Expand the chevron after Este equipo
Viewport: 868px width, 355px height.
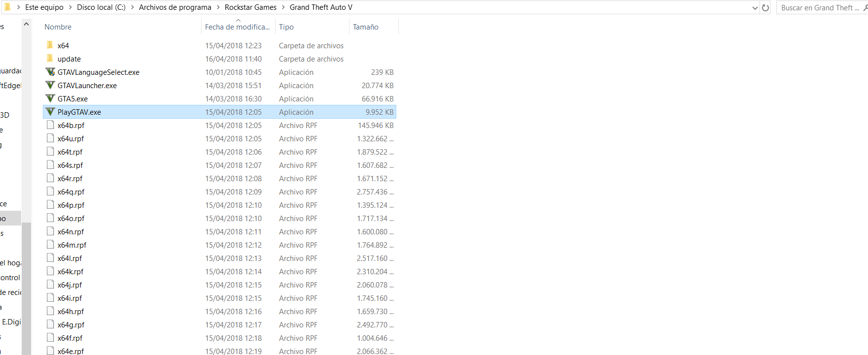(x=70, y=7)
